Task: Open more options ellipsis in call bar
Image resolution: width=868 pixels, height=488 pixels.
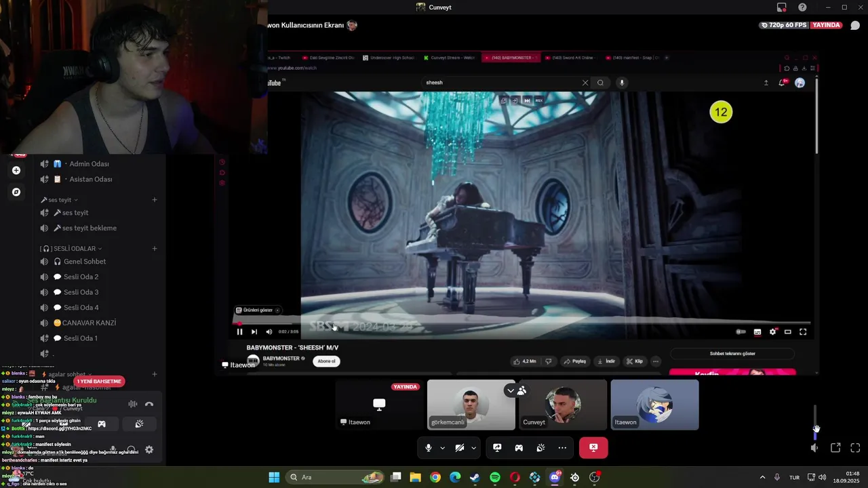Action: click(x=562, y=447)
